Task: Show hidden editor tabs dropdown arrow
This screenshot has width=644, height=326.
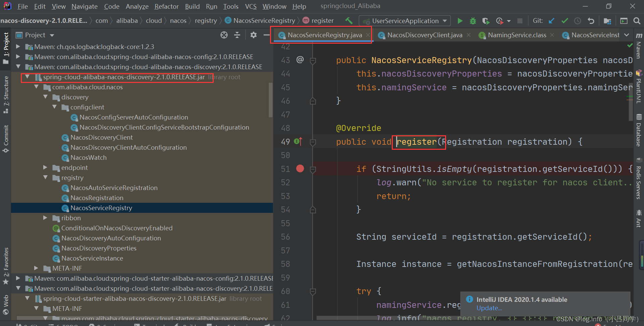Action: tap(627, 35)
